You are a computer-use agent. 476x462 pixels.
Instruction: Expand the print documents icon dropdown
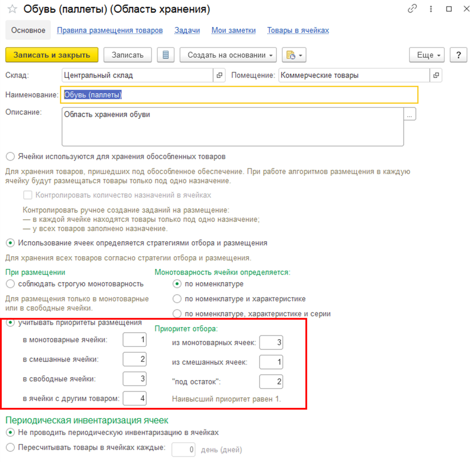(294, 55)
